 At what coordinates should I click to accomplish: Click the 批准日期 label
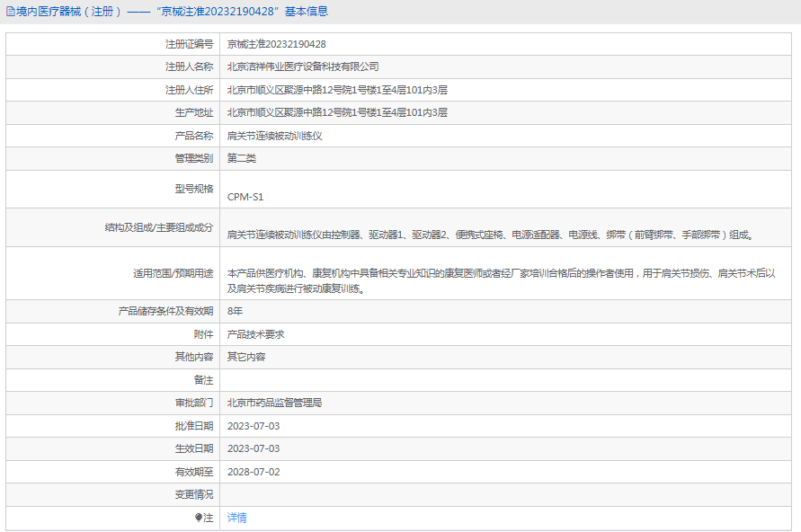194,426
